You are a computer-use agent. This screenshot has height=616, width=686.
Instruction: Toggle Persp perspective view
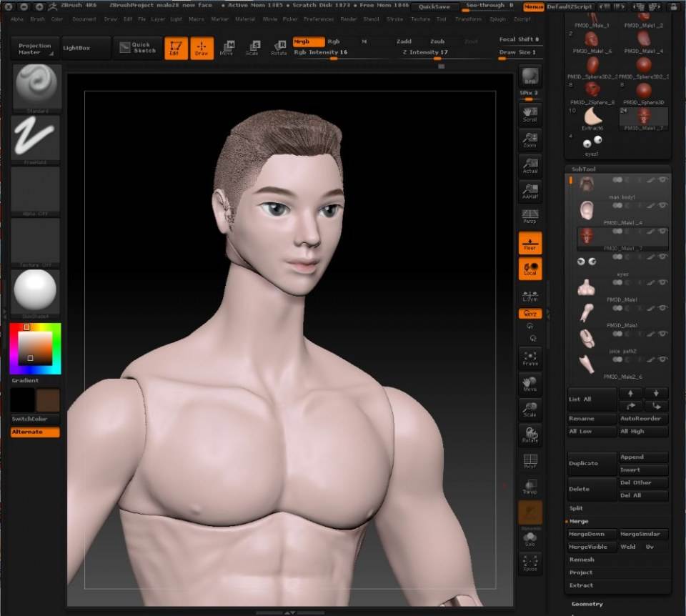coord(530,216)
